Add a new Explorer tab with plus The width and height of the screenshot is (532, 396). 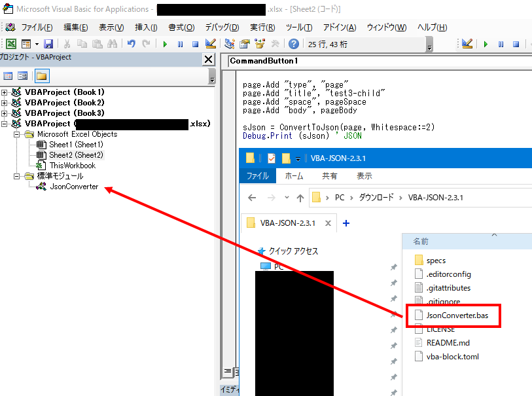tap(346, 223)
